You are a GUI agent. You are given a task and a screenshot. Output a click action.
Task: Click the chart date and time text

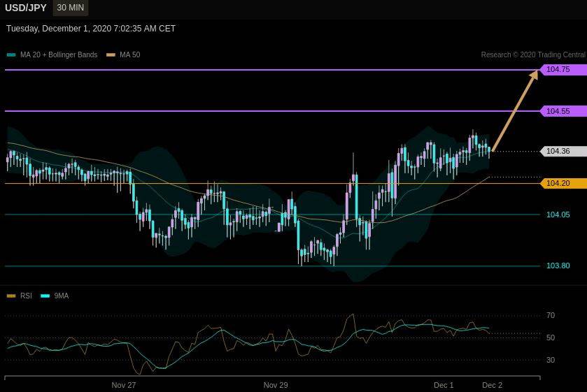point(90,29)
